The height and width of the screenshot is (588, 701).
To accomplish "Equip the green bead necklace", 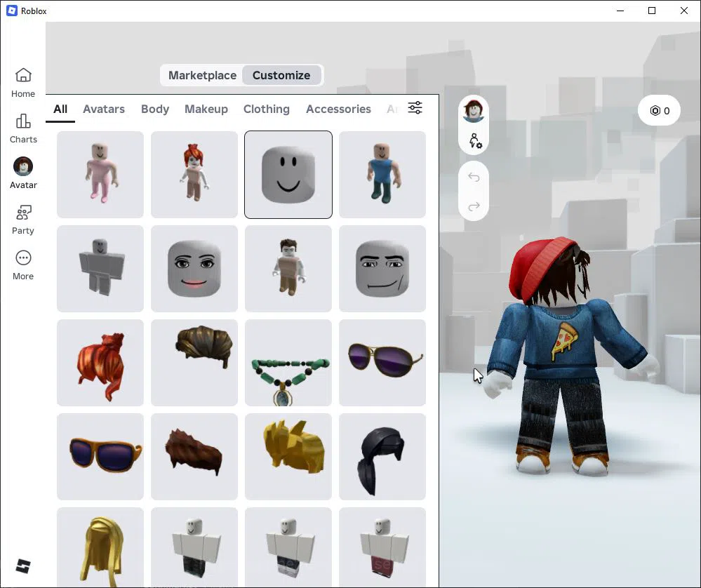I will 288,363.
